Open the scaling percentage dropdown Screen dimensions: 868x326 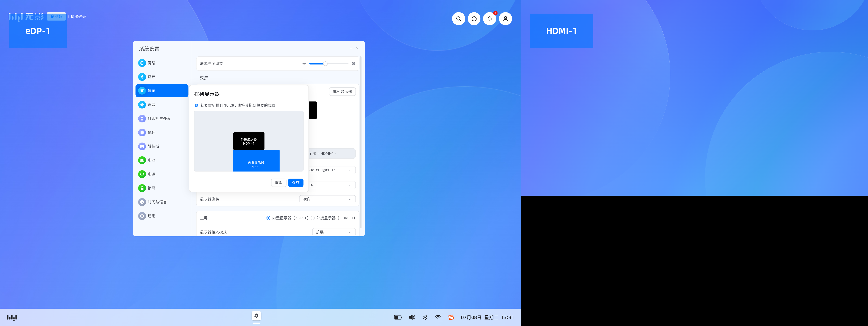332,185
